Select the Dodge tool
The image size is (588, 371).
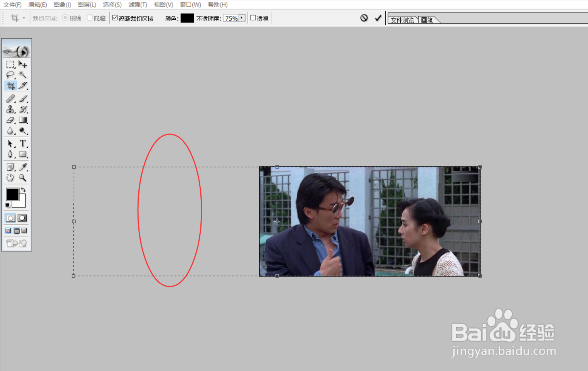pyautogui.click(x=23, y=131)
